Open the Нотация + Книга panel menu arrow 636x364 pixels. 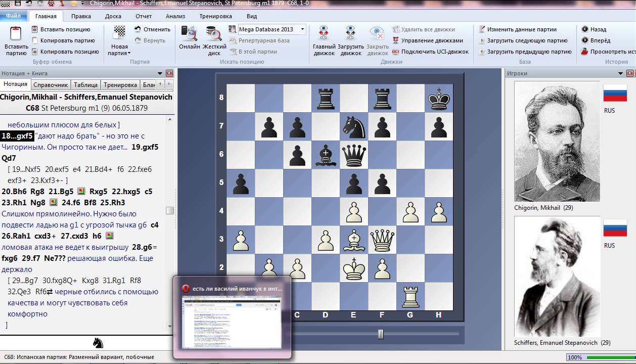pos(160,73)
